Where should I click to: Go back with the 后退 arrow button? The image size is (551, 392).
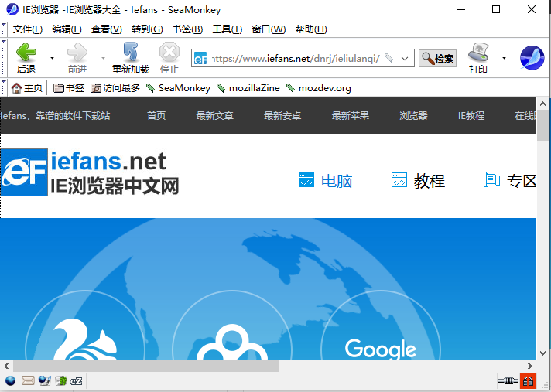tap(26, 58)
